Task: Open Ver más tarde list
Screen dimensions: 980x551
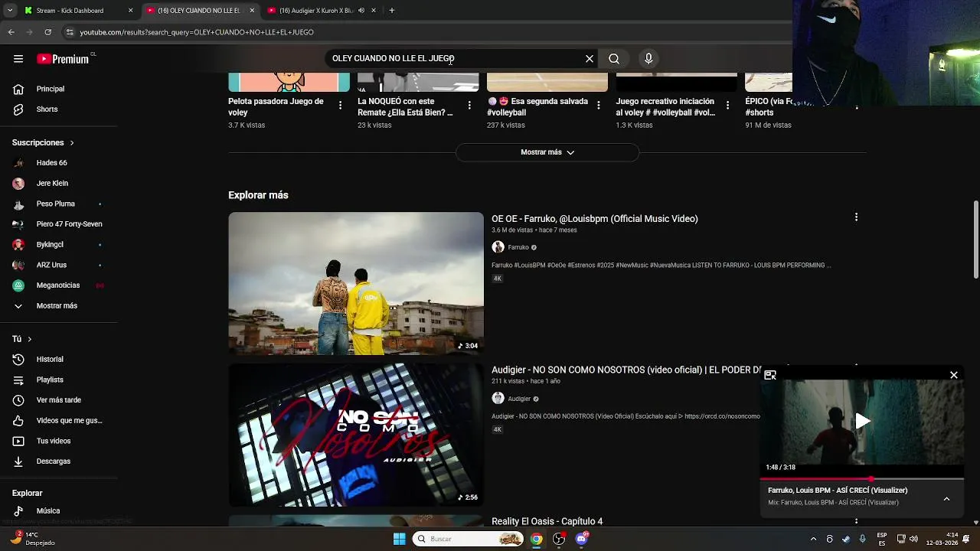Action: pyautogui.click(x=59, y=400)
